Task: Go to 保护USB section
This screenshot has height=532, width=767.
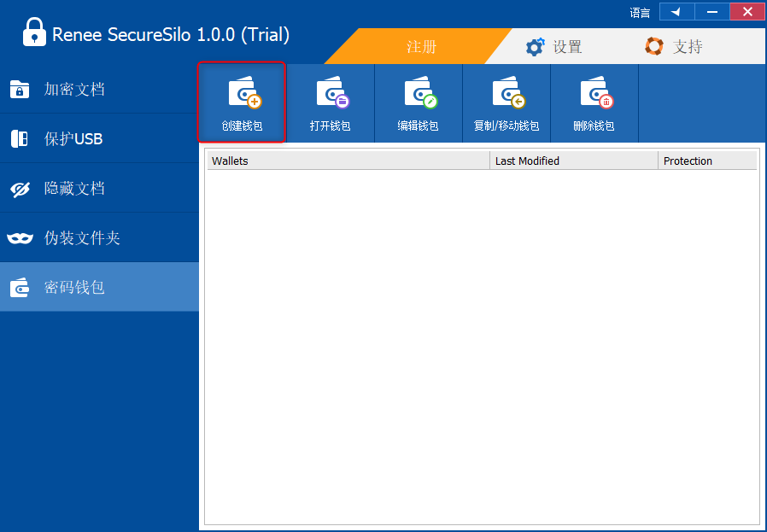Action: pyautogui.click(x=99, y=138)
